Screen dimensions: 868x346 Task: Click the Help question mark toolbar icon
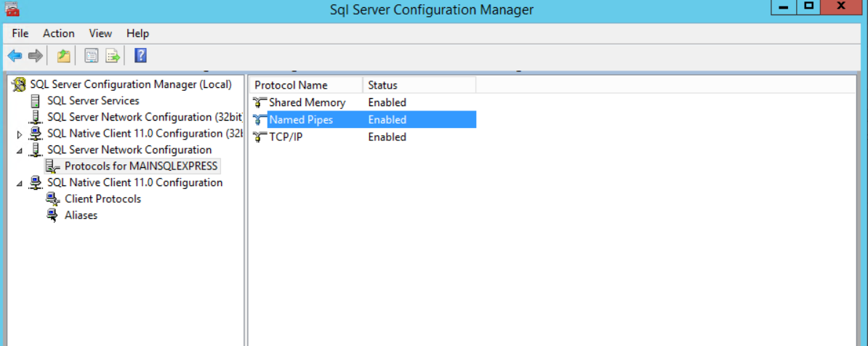pos(140,55)
